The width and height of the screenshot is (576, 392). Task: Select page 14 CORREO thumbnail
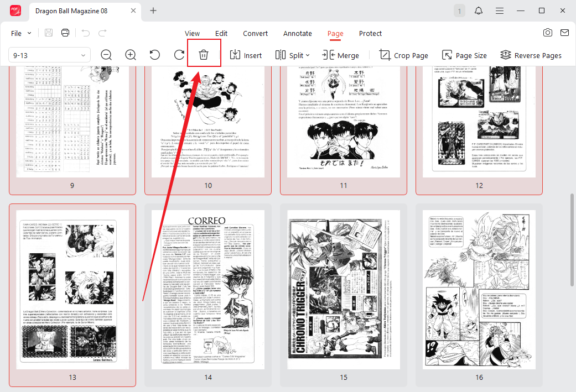[x=208, y=295]
